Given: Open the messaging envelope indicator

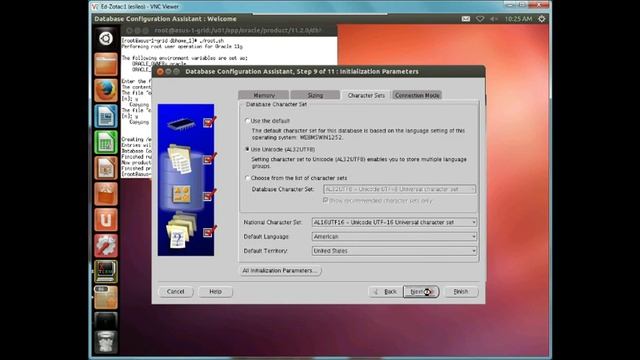Looking at the screenshot, I should click(x=466, y=19).
